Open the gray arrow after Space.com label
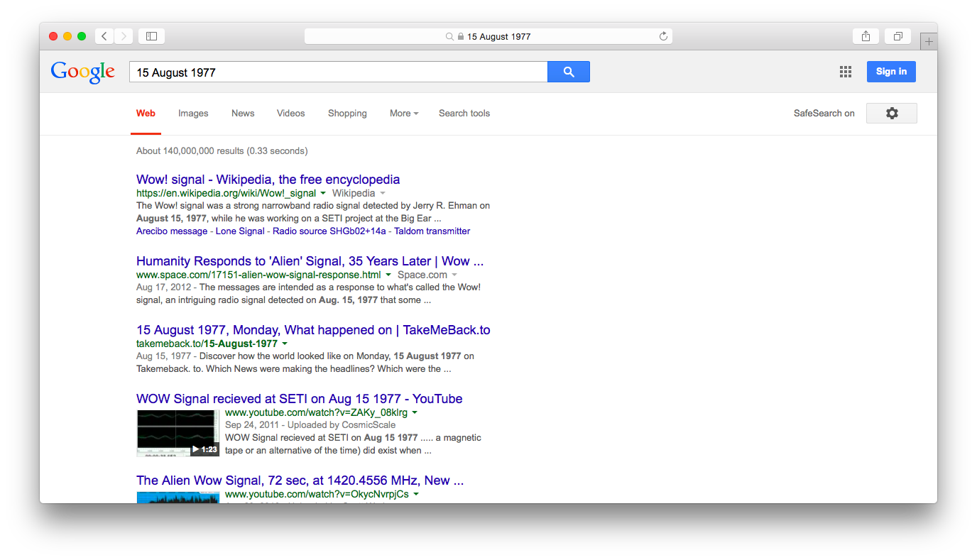Screen dimensions: 977x560 454,275
